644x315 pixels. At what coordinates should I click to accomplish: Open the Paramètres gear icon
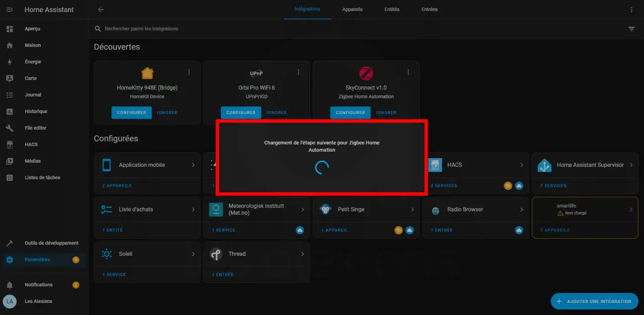(x=10, y=260)
